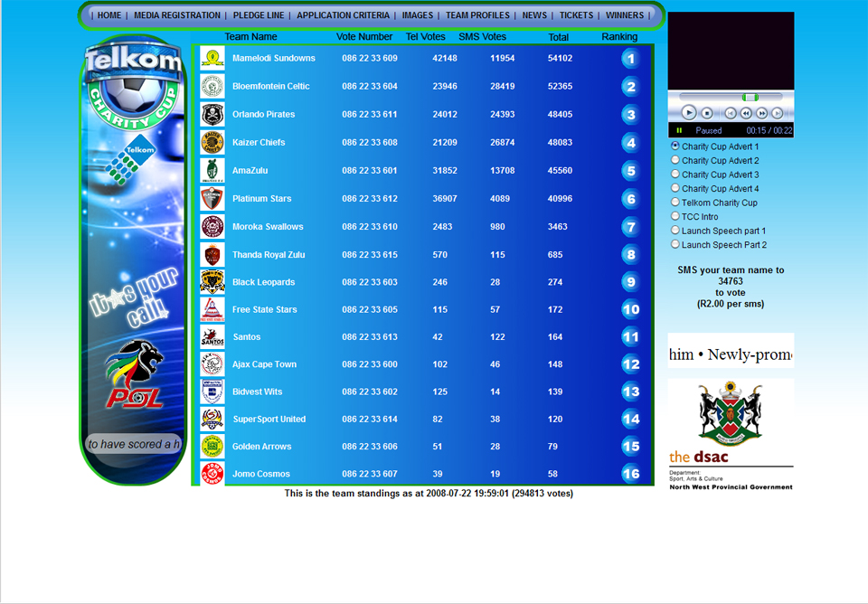868x604 pixels.
Task: Click the ranking 1 badge
Action: pyautogui.click(x=630, y=59)
